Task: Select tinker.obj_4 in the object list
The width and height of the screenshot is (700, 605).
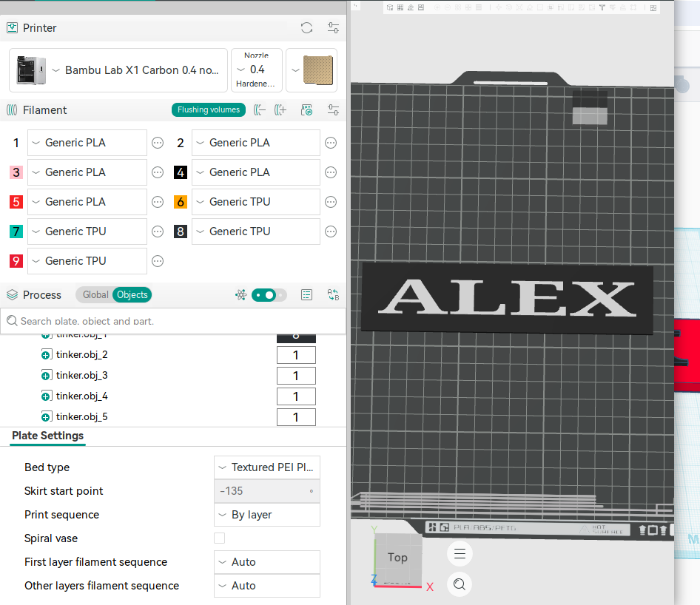Action: coord(81,396)
